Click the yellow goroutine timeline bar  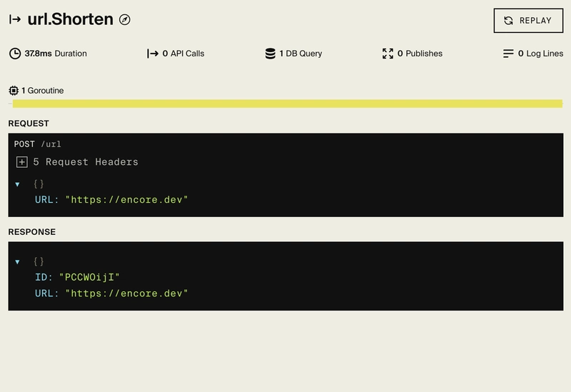pos(287,104)
